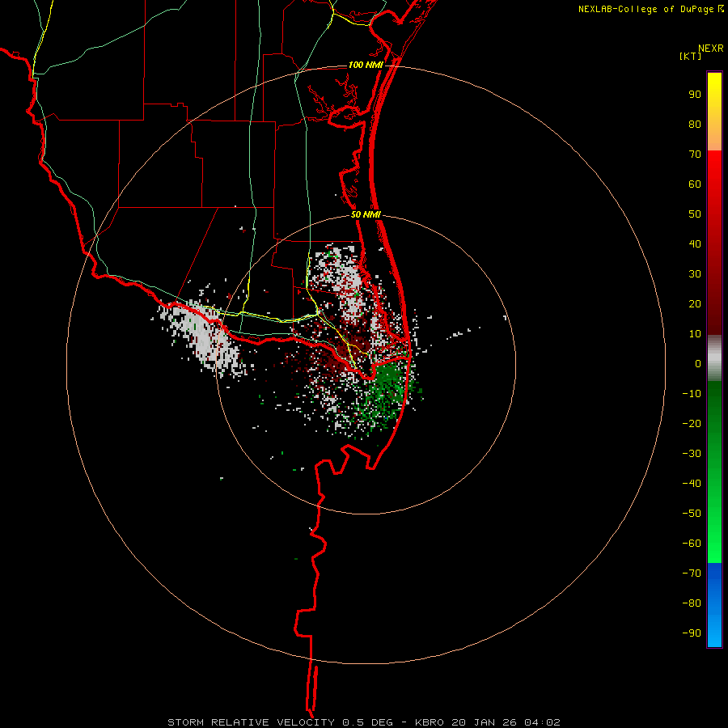Click the -10 value on velocity scale
Screen dimensions: 728x728
(x=692, y=394)
